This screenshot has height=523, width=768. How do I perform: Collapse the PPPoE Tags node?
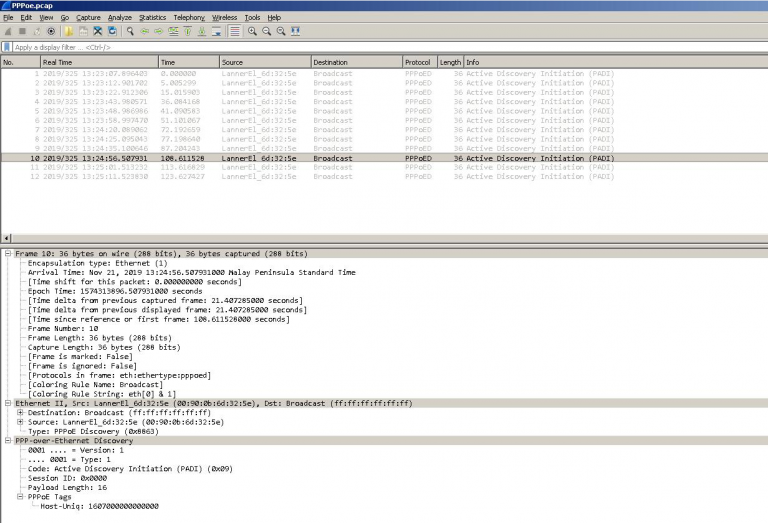pos(20,497)
